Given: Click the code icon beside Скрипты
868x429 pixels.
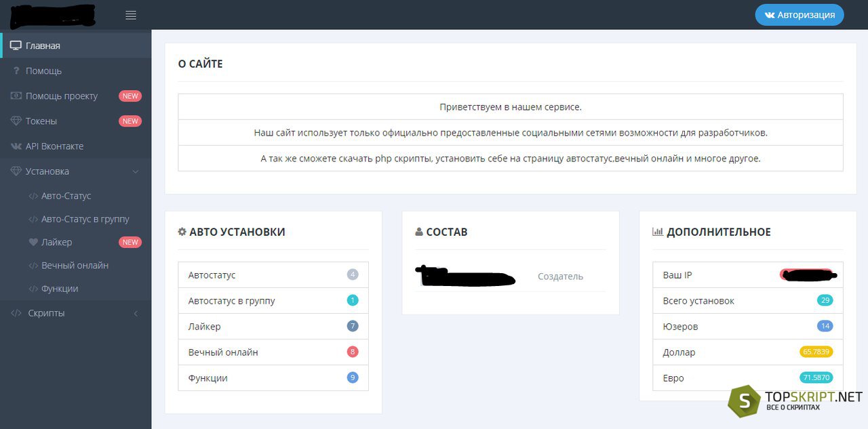Looking at the screenshot, I should (x=16, y=313).
